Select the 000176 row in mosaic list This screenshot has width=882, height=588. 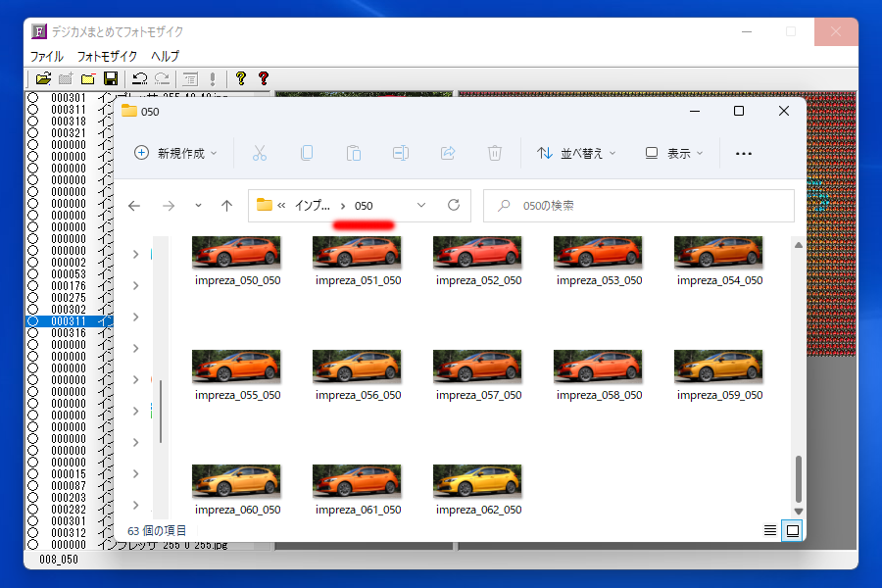click(x=70, y=286)
